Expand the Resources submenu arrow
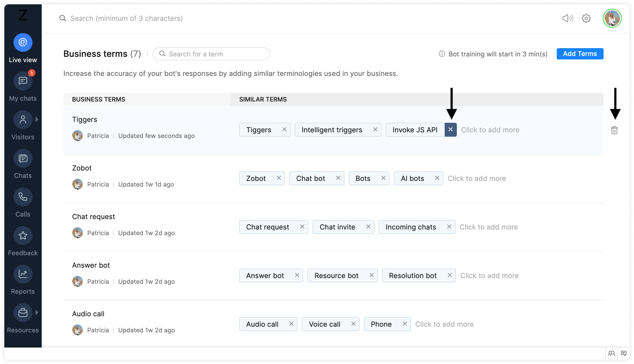634x364 pixels. pos(37,312)
